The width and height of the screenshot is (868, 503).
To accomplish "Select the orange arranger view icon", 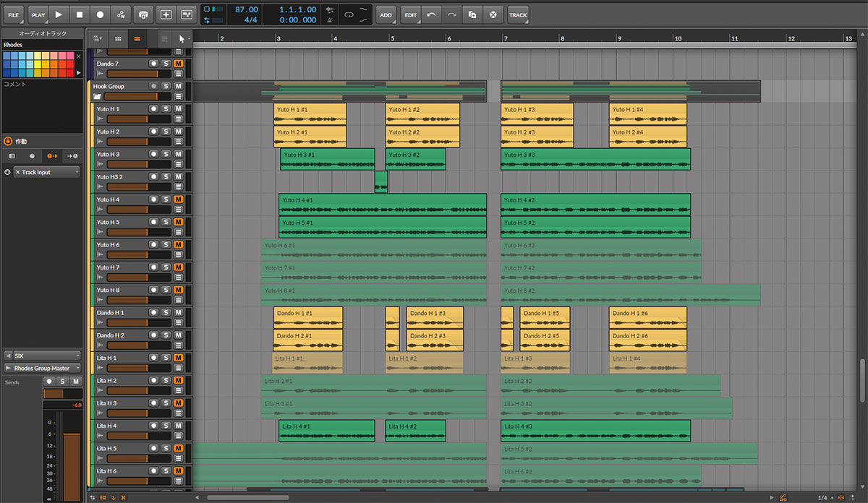I will [137, 38].
